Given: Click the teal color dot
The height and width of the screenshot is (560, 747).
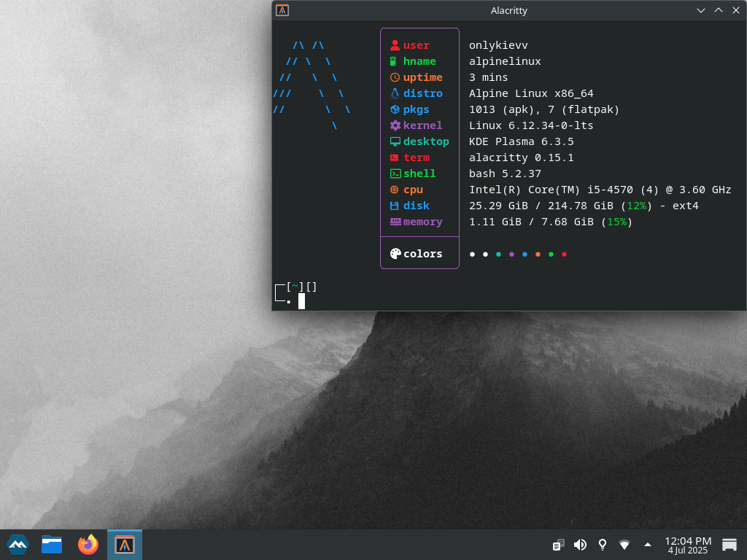Looking at the screenshot, I should coord(498,254).
